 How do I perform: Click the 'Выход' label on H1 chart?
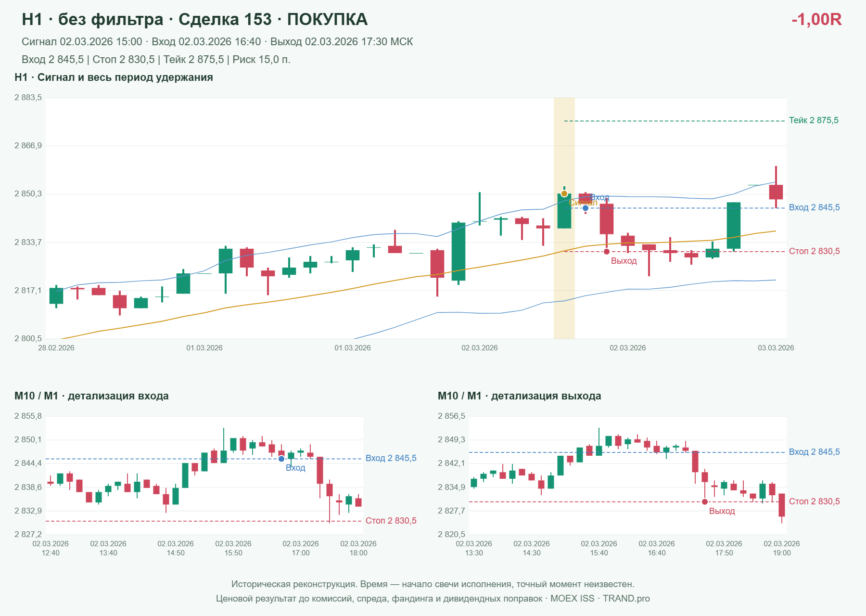coord(624,261)
